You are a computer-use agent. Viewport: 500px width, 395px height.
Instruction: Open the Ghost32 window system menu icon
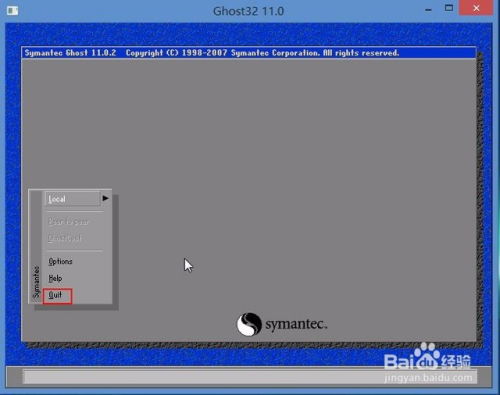[x=12, y=11]
